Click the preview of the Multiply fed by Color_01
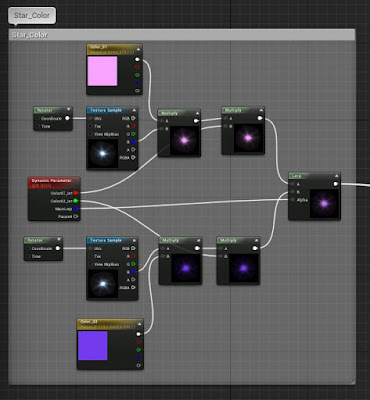The height and width of the screenshot is (400, 370). point(185,140)
